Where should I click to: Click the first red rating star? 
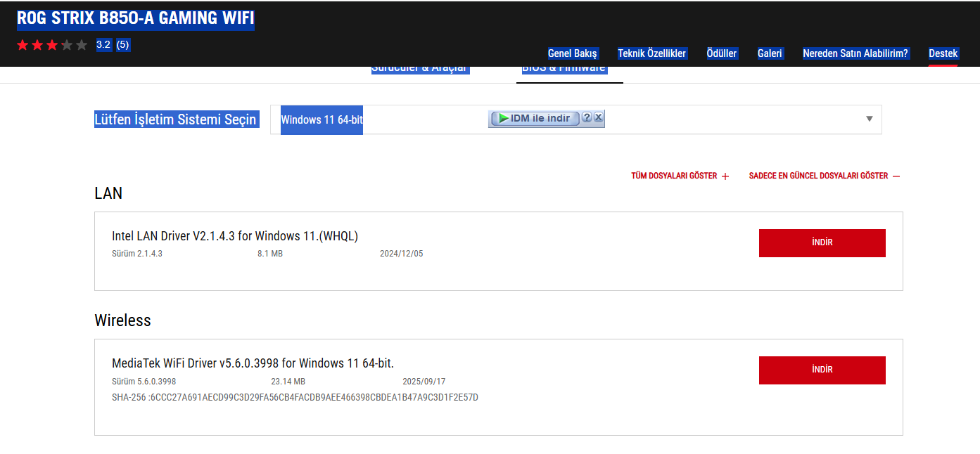23,45
